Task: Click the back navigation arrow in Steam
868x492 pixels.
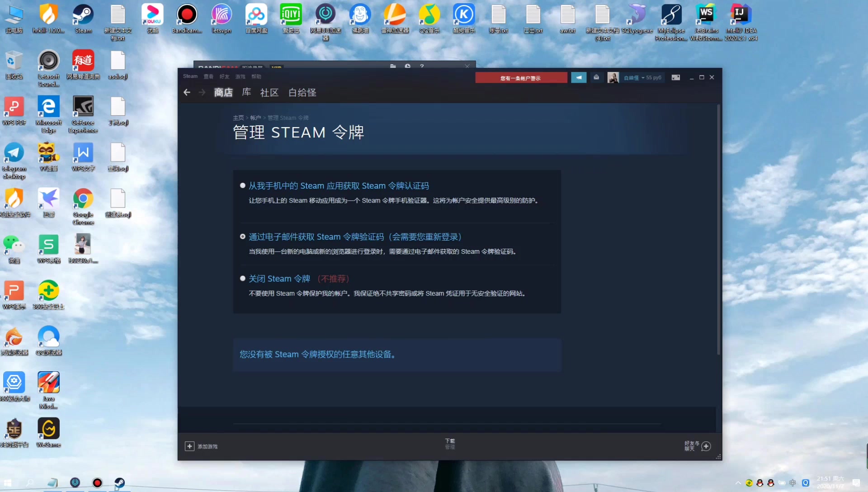Action: 187,92
